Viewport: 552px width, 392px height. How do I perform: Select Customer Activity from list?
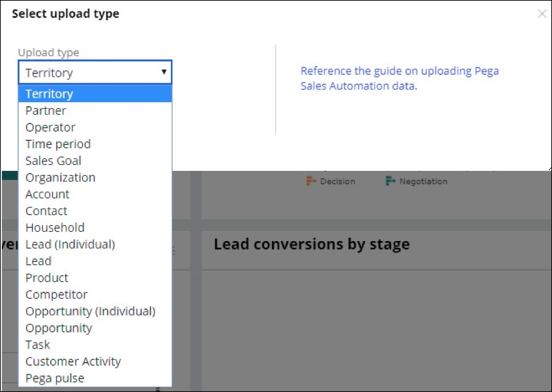[x=73, y=361]
